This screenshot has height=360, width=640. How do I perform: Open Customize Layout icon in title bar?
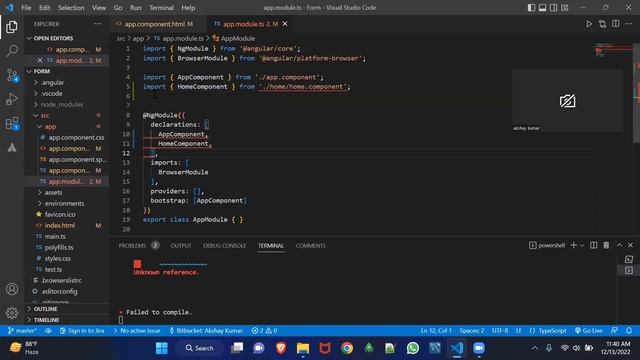click(564, 8)
